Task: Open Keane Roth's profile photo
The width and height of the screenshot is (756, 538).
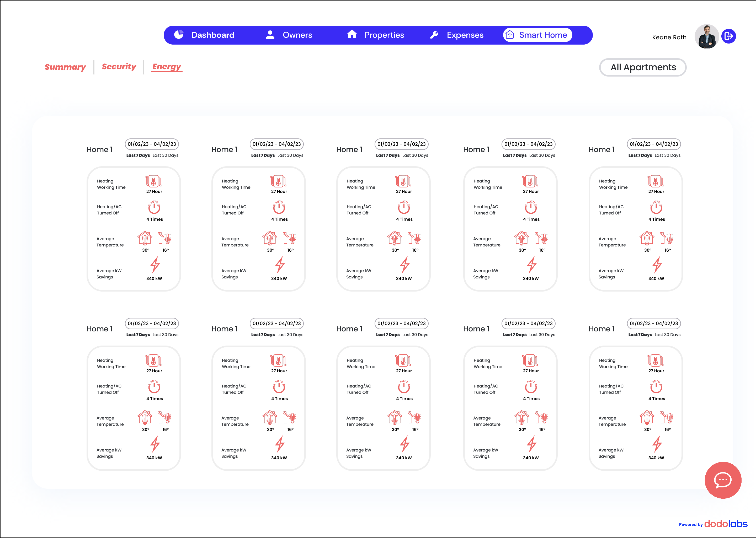Action: (707, 36)
